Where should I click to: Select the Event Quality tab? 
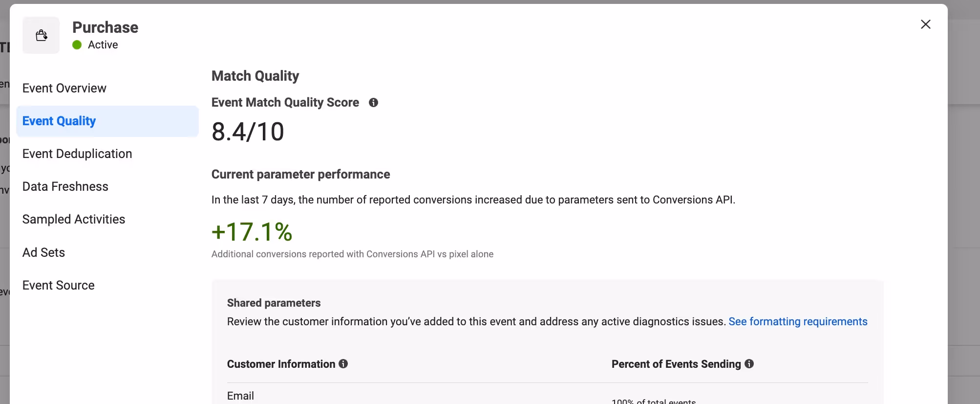107,121
